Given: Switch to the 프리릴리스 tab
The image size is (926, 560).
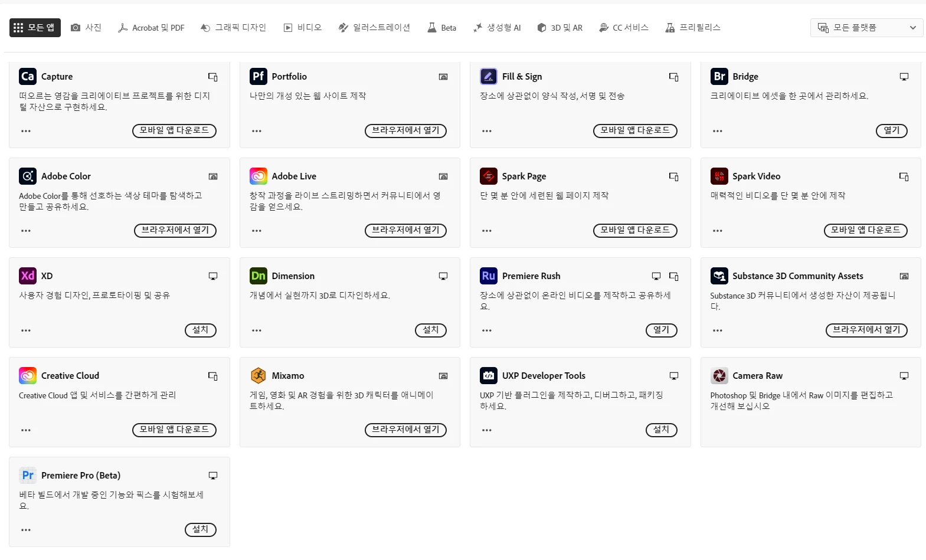Looking at the screenshot, I should [x=693, y=28].
